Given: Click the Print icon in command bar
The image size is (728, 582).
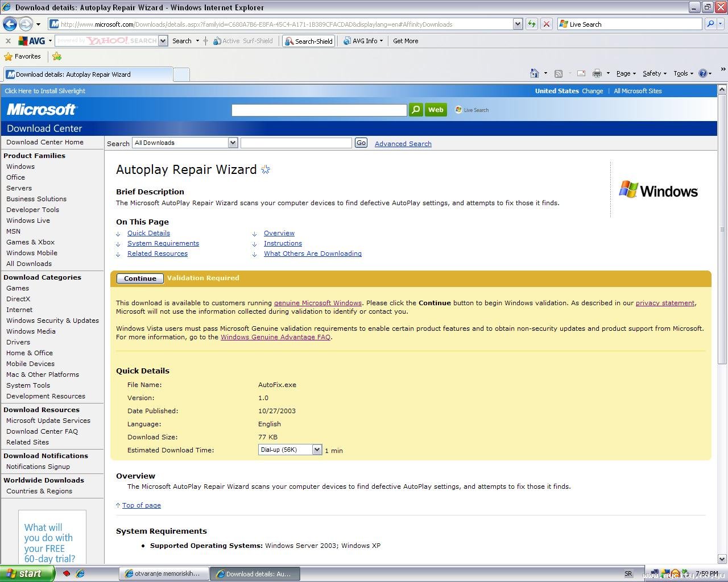Looking at the screenshot, I should 597,73.
